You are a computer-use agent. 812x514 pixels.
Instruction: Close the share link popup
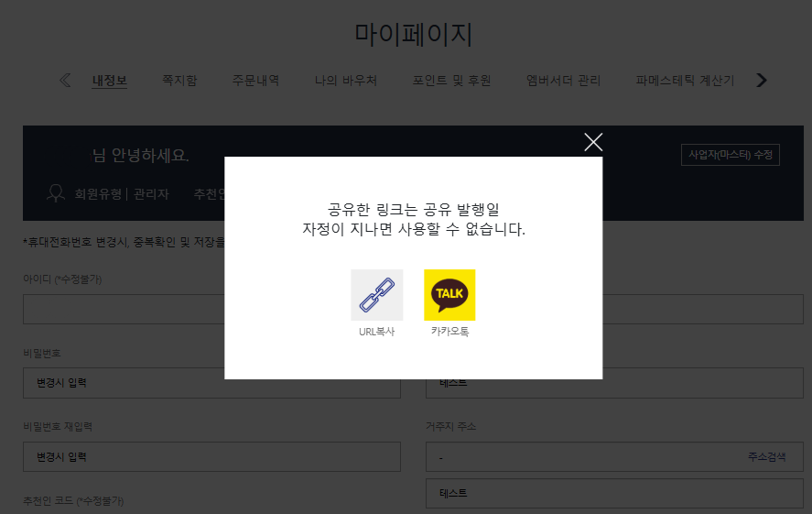[x=593, y=142]
